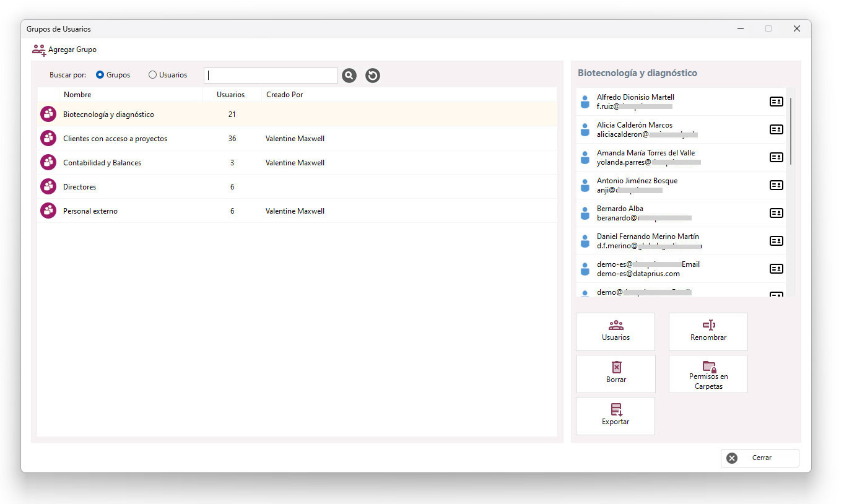Click group icon beside Directores
Viewport: 844px width, 504px height.
[48, 186]
